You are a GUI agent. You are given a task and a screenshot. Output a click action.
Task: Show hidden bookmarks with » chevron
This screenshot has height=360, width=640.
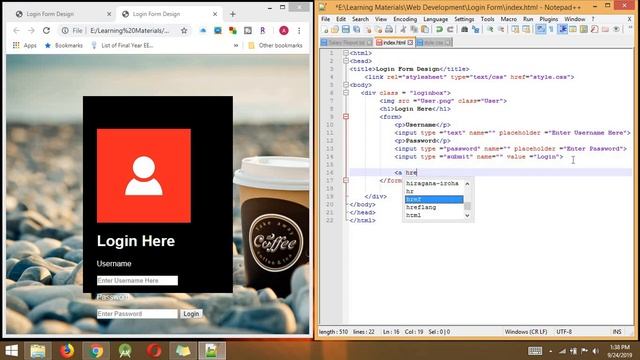pyautogui.click(x=236, y=45)
